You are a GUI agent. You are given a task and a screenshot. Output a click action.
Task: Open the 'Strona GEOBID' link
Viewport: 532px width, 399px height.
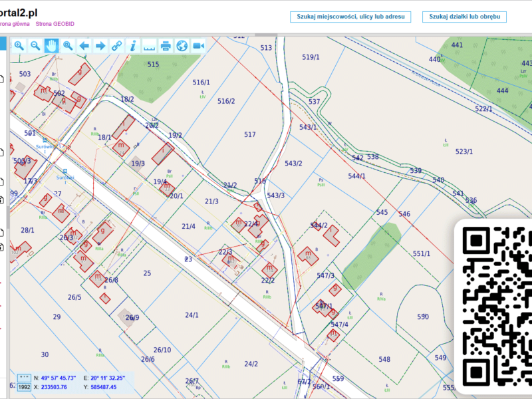[55, 24]
